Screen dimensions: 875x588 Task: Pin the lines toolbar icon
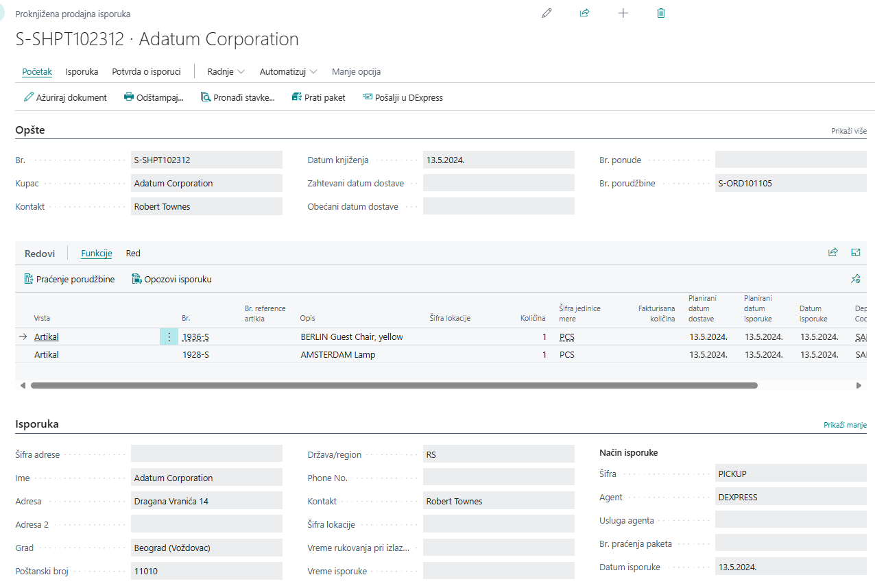pos(855,279)
